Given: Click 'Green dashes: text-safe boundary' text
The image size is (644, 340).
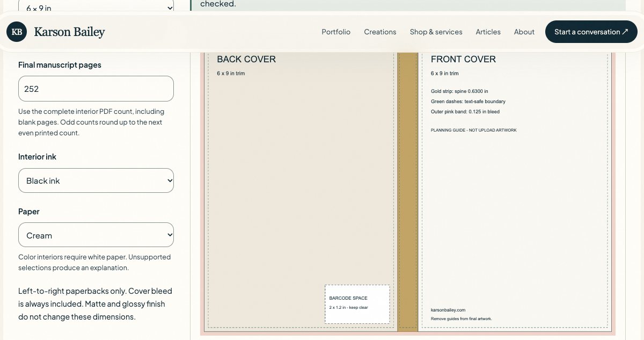Looking at the screenshot, I should (468, 102).
